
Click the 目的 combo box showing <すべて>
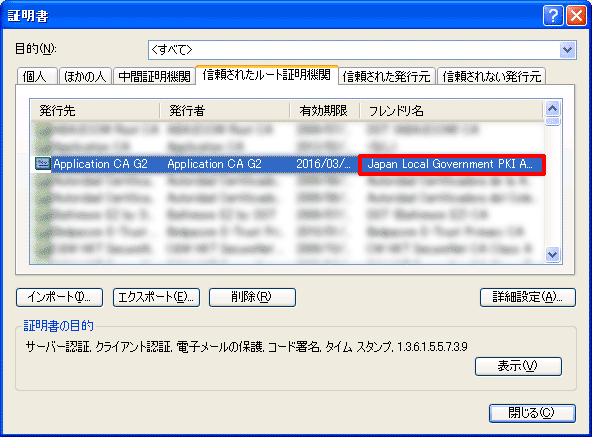click(x=362, y=50)
